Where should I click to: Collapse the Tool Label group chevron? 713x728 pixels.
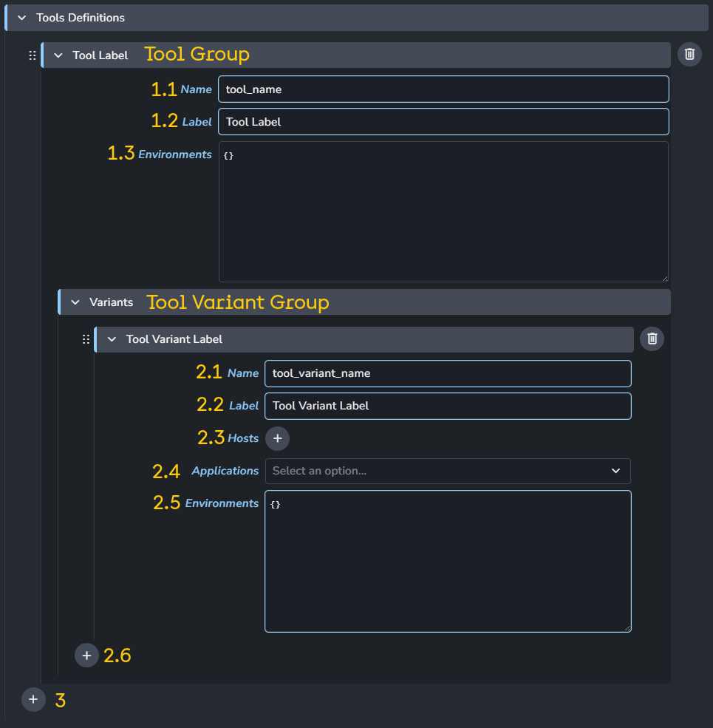[58, 55]
